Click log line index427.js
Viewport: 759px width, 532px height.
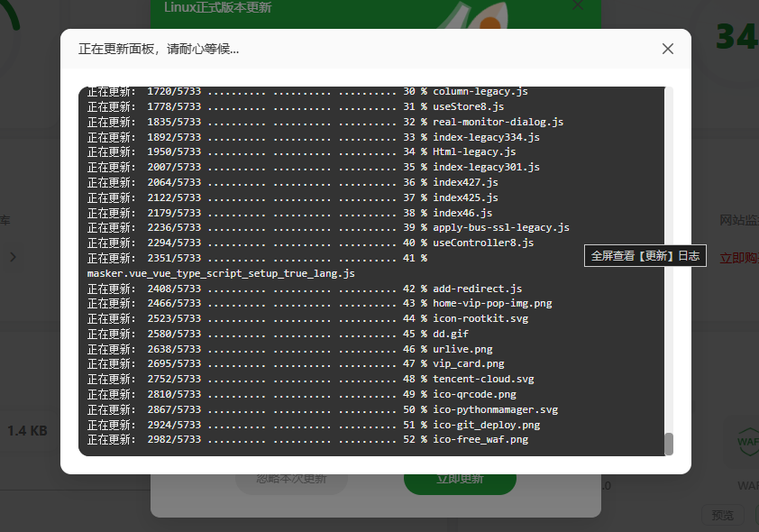pyautogui.click(x=292, y=182)
